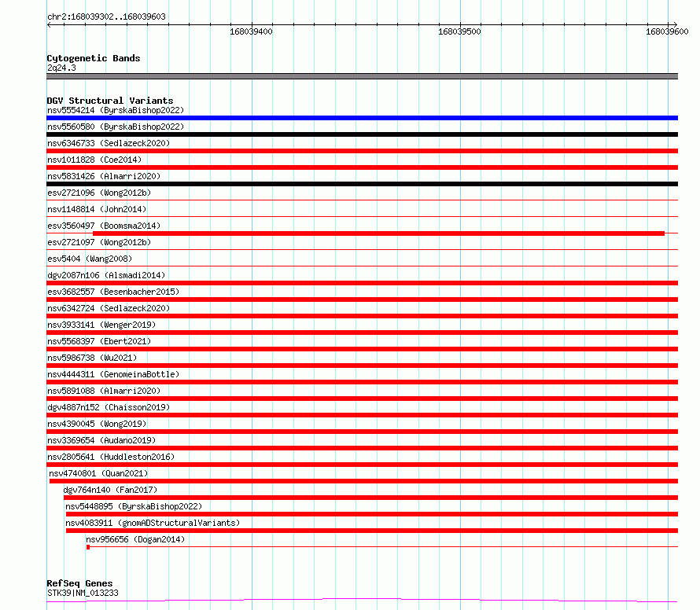Select variant nsv4444311 (GenomeinaBottle)
Image resolution: width=700 pixels, height=610 pixels.
tap(113, 374)
